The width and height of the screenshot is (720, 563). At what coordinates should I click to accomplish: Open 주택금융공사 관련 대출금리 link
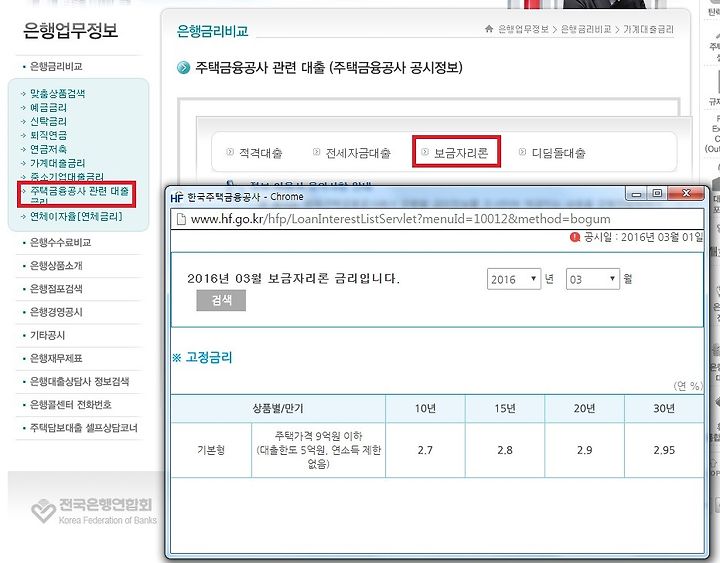pyautogui.click(x=79, y=194)
